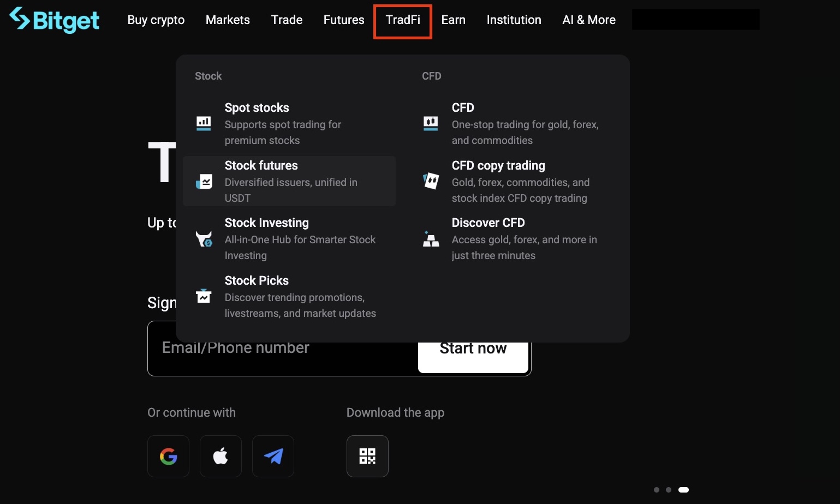Click the "Download the app" label
Screen dimensions: 840x504
click(395, 412)
